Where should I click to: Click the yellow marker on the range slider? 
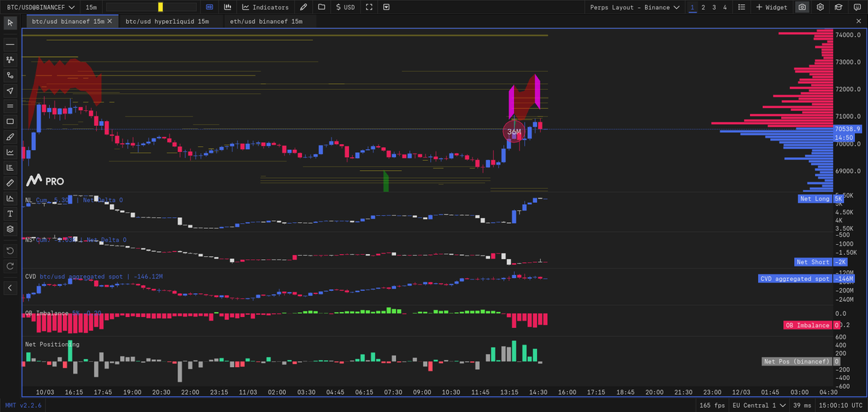(x=161, y=7)
